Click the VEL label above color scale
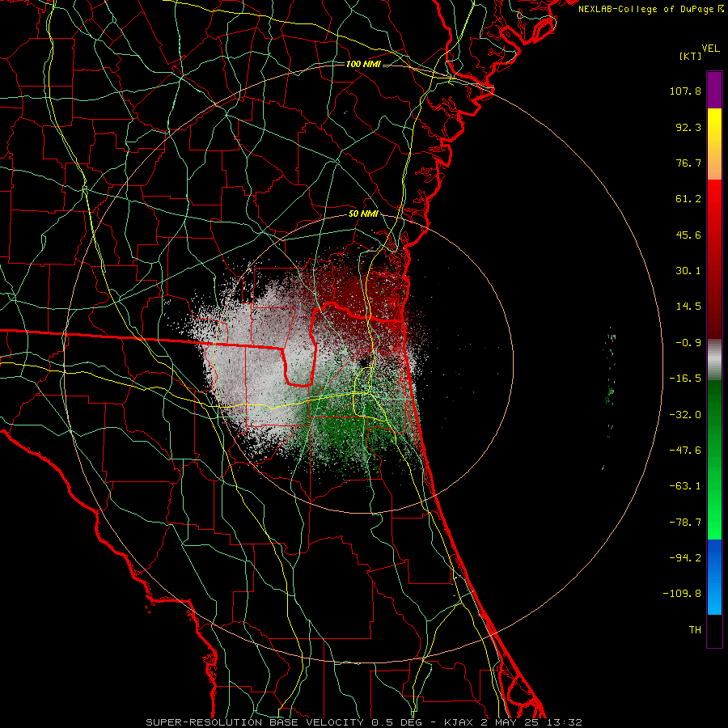The width and height of the screenshot is (728, 728). 710,49
